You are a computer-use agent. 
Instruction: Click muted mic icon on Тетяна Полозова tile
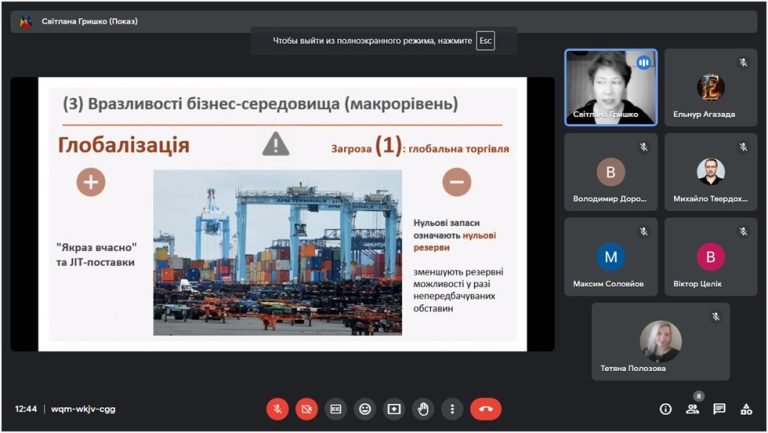(x=716, y=316)
